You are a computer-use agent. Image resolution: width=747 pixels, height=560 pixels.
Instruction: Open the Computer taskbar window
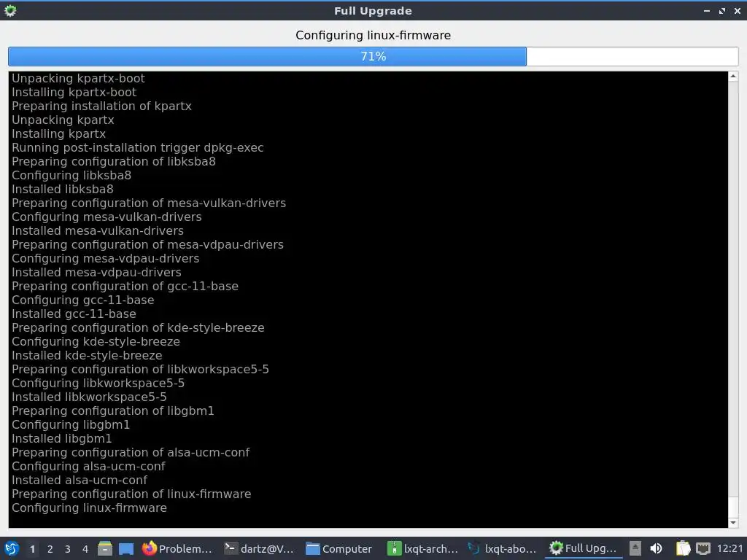[x=338, y=548]
